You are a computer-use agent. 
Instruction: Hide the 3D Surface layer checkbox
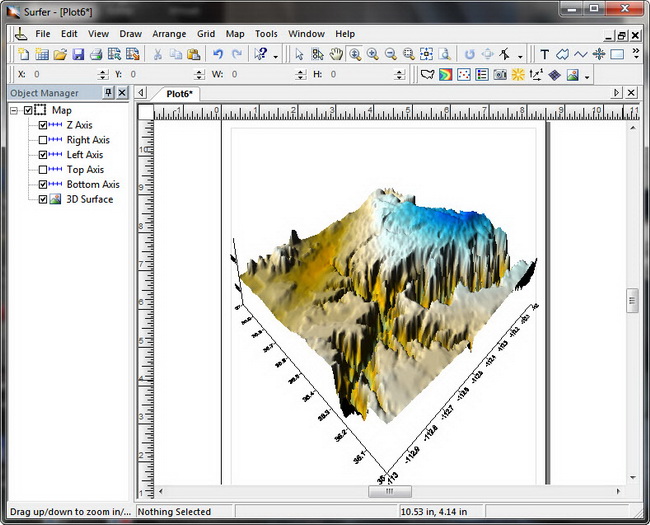point(43,199)
